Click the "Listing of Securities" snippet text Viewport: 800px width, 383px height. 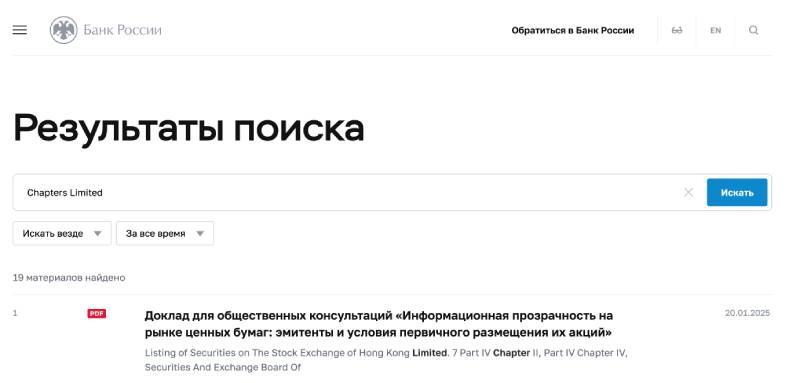386,360
